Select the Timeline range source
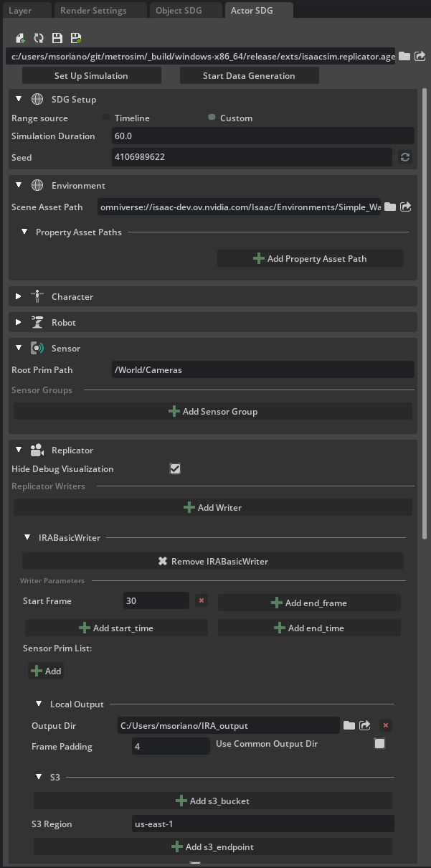Screen dimensions: 431x868 [106, 117]
